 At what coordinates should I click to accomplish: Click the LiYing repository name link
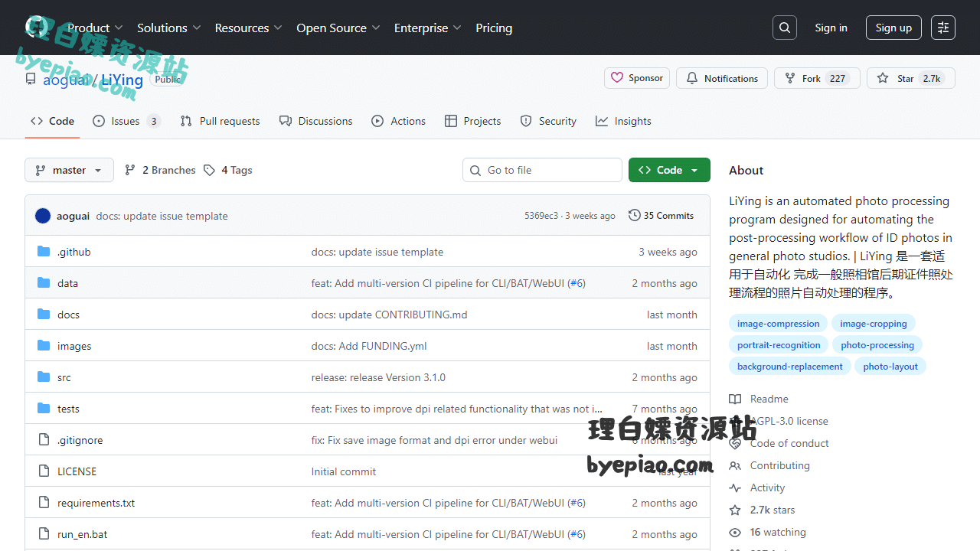click(x=122, y=80)
